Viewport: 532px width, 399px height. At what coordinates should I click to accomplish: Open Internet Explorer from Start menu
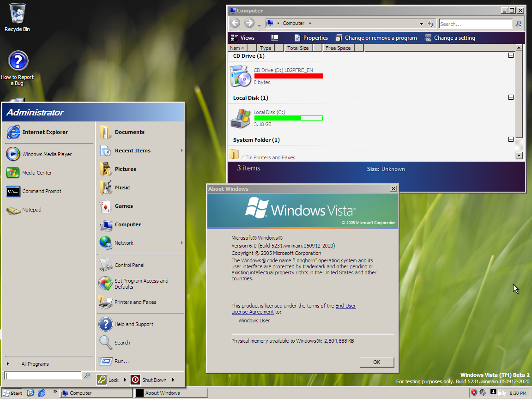click(x=49, y=132)
